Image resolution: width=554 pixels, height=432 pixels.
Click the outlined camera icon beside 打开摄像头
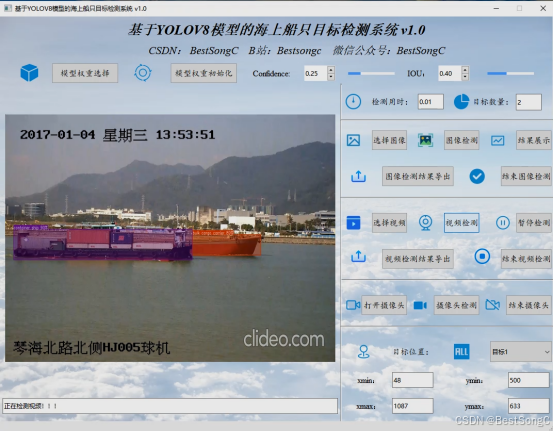point(353,305)
